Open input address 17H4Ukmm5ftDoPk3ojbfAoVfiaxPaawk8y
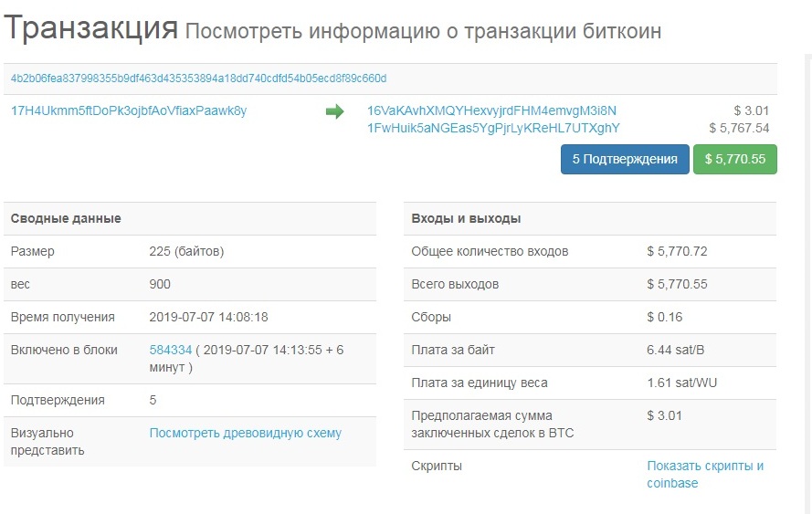Screen dimensions: 812x514 click(x=129, y=111)
